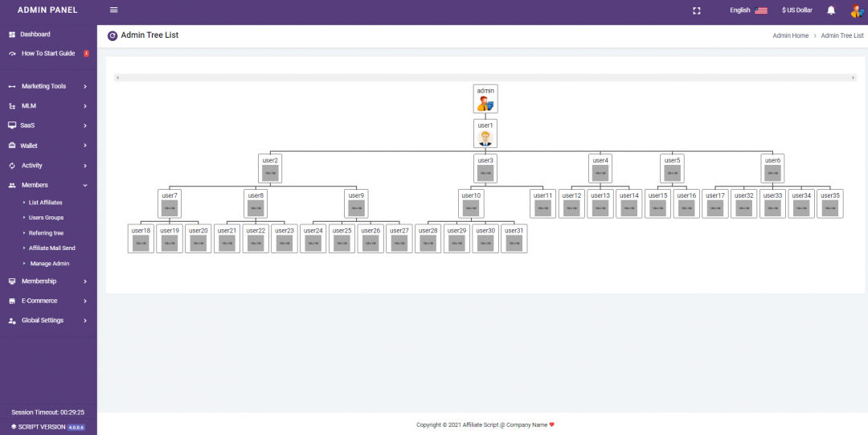Expand the MLM submenu chevron
Screen dimensions: 868x435
85,106
